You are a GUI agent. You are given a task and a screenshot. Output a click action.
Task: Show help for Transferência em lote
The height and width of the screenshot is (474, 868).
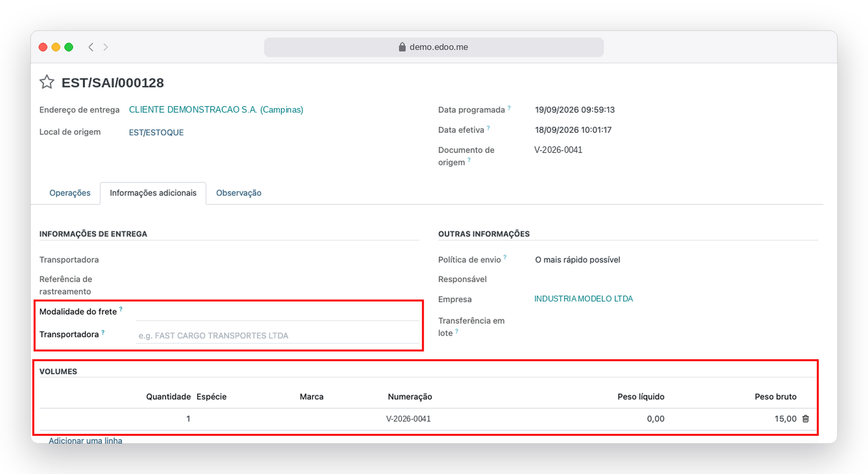pyautogui.click(x=457, y=331)
